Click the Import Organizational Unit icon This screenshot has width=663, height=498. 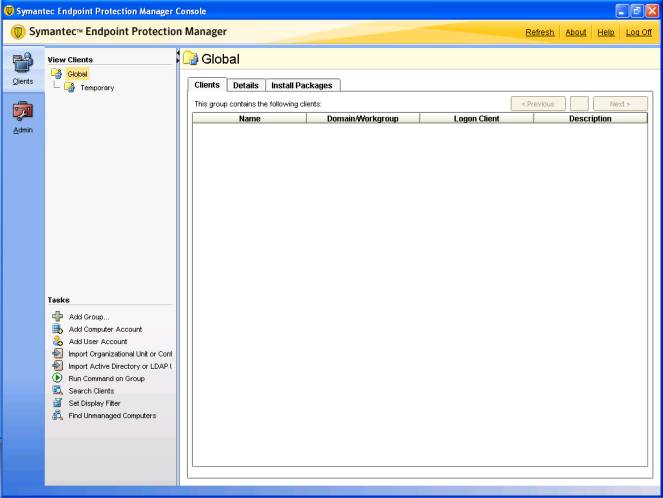coord(58,353)
